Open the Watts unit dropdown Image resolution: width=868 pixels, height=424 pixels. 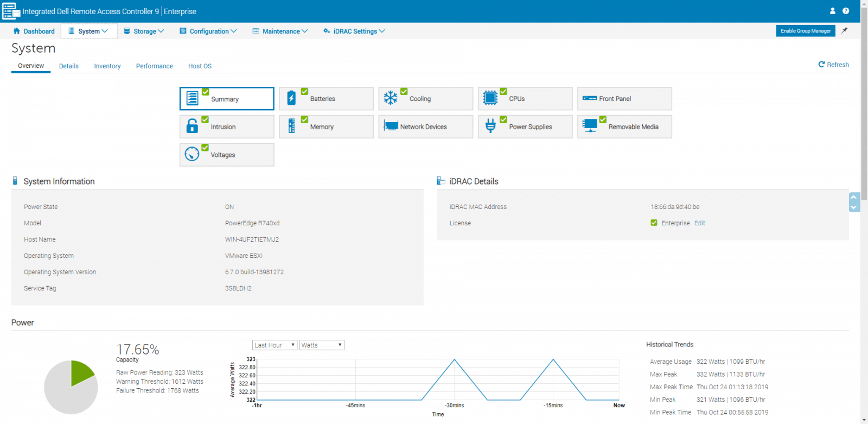pyautogui.click(x=322, y=345)
